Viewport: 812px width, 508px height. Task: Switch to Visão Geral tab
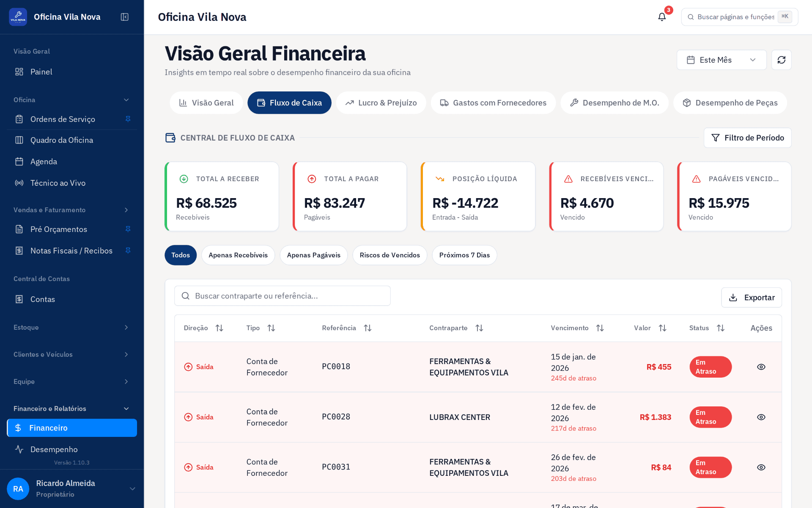point(206,103)
